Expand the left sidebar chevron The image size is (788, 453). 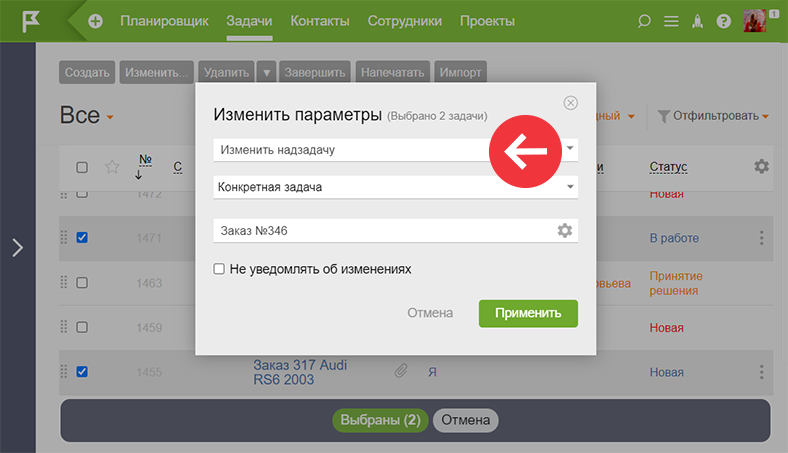click(x=18, y=247)
